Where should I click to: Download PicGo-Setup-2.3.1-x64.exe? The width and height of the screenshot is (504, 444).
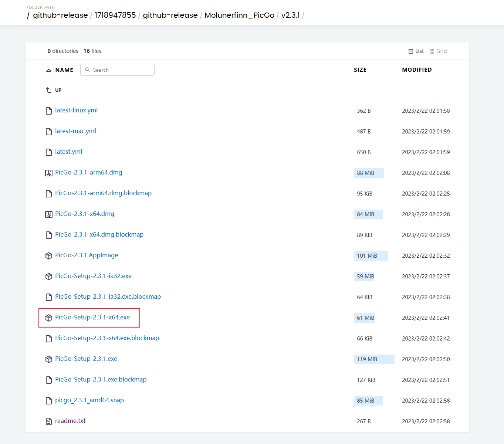(x=92, y=317)
